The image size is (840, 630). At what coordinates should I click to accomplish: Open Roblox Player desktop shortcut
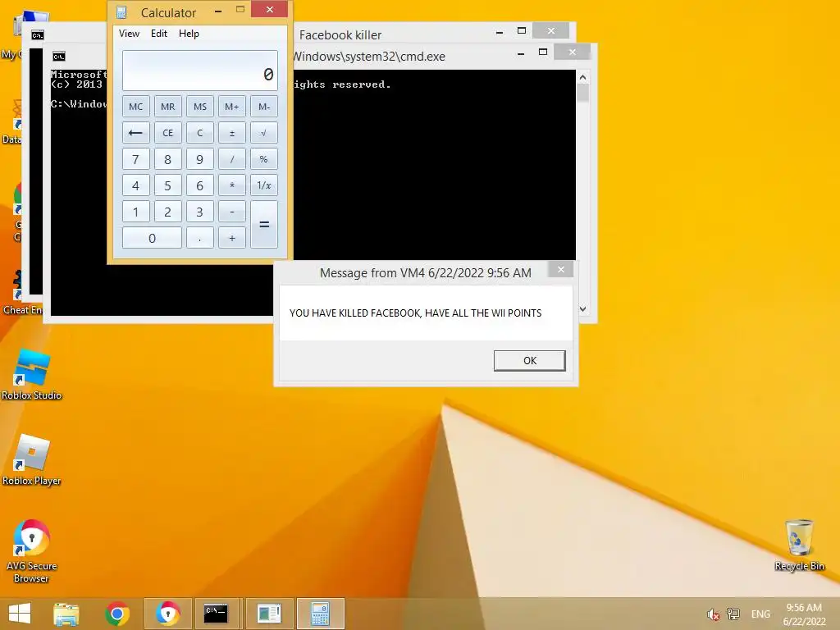coord(32,460)
